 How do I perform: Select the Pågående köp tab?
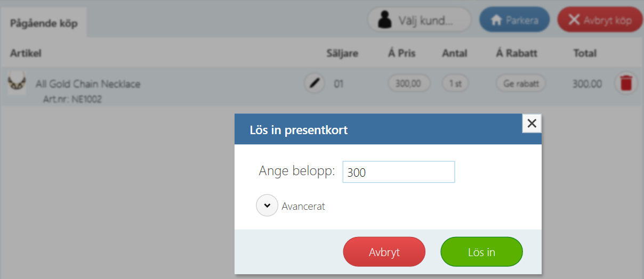44,23
